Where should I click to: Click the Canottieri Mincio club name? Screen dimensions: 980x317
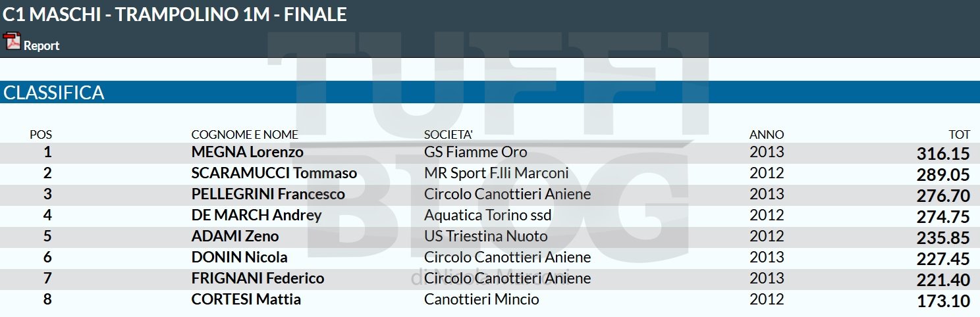(x=481, y=299)
